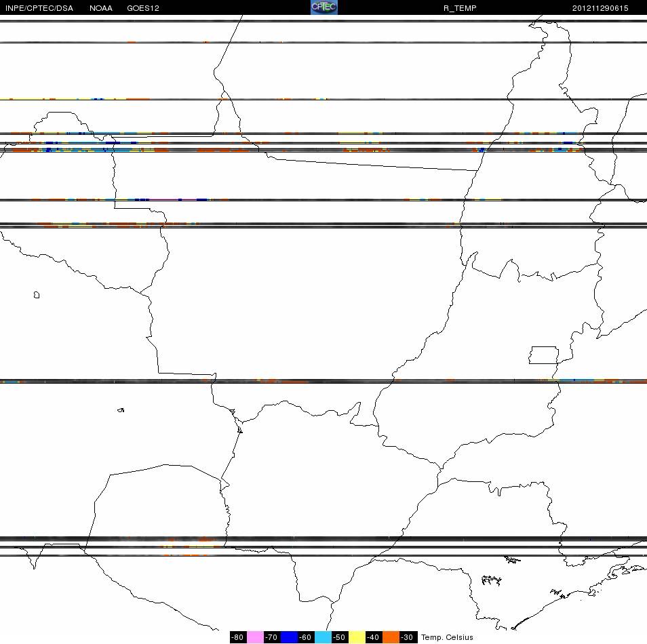Click the orange legend color swatch

(x=391, y=637)
